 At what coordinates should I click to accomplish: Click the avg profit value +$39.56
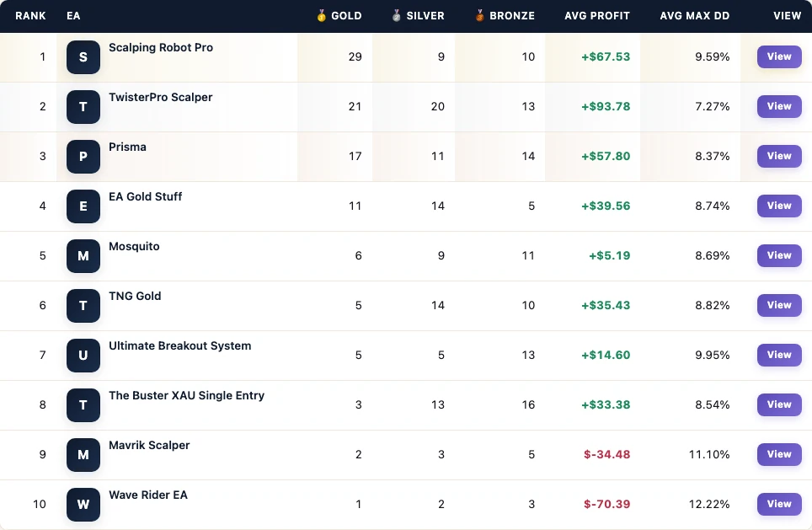606,206
